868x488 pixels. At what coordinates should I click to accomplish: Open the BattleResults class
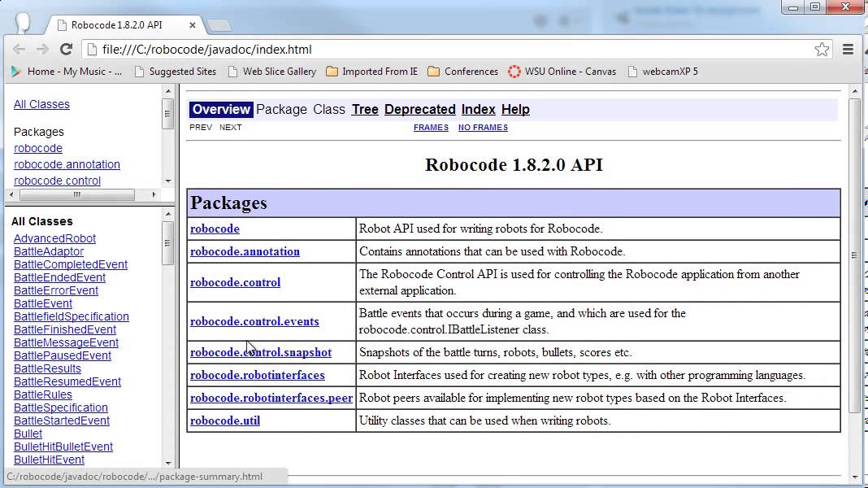coord(47,368)
